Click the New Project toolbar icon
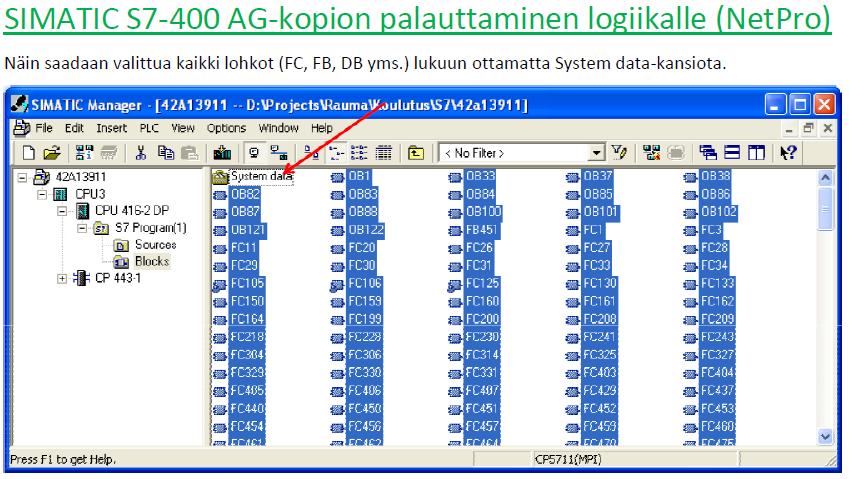This screenshot has height=479, width=849. pyautogui.click(x=29, y=153)
